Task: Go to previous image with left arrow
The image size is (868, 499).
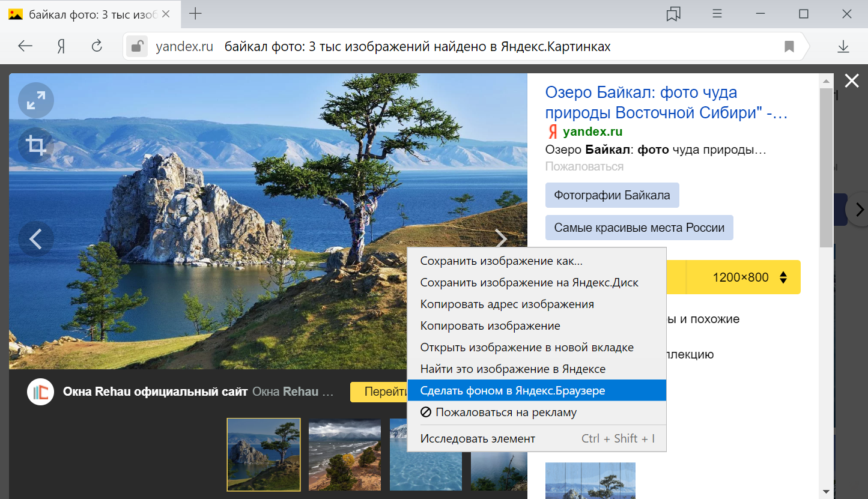Action: (36, 239)
